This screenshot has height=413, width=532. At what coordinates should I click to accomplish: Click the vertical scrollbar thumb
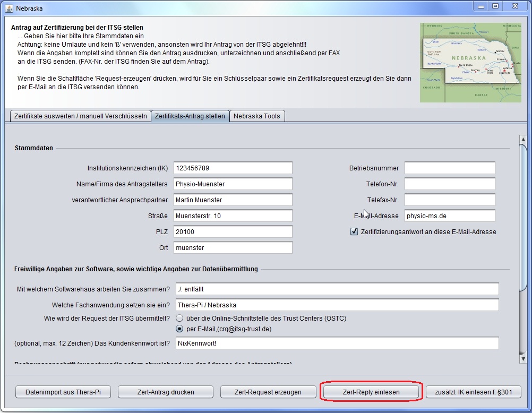pyautogui.click(x=523, y=217)
